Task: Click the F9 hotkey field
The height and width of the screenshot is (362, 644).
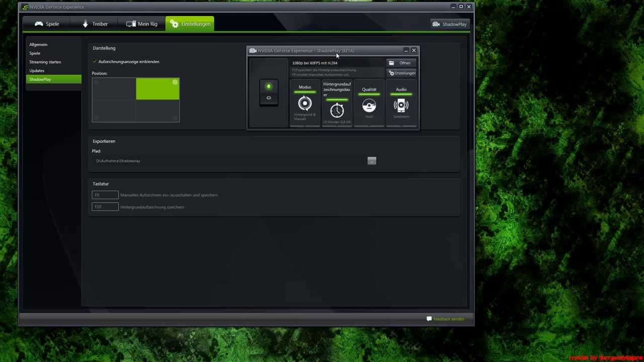Action: click(105, 195)
